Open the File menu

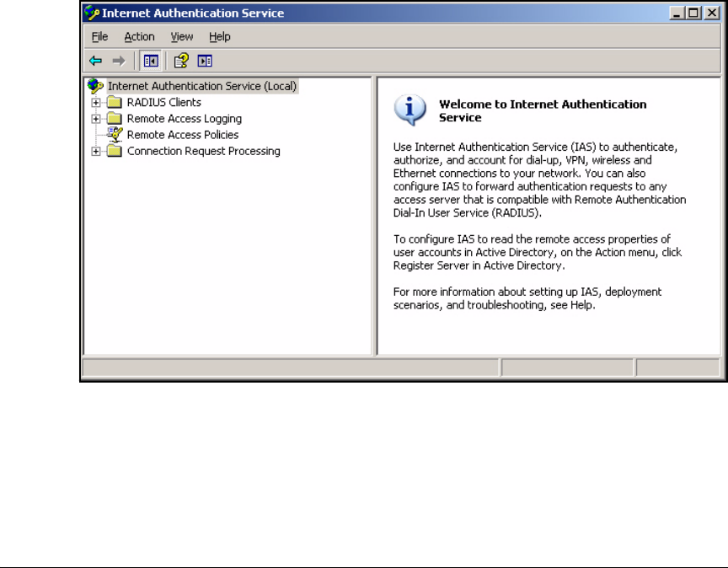(99, 37)
